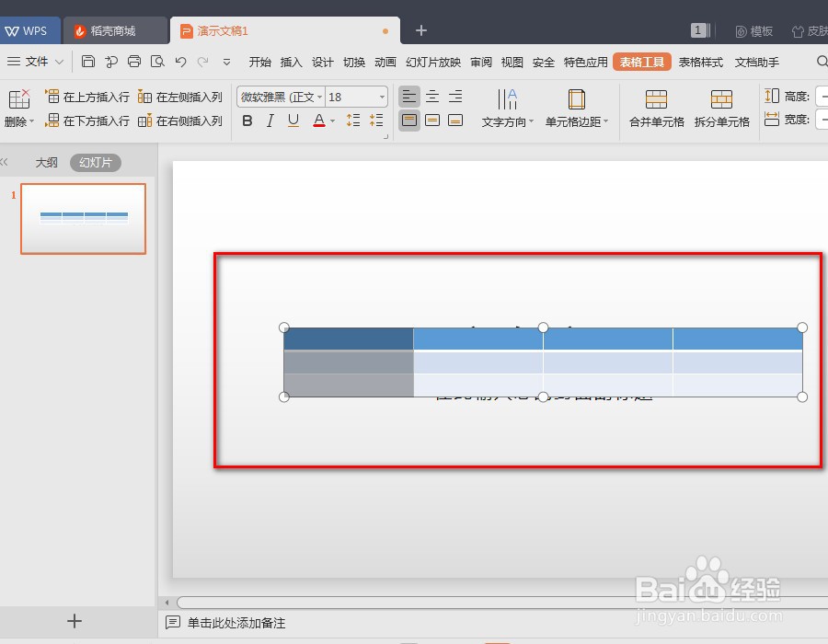
Task: Insert column to the left (在左侧插入列)
Action: click(x=180, y=97)
